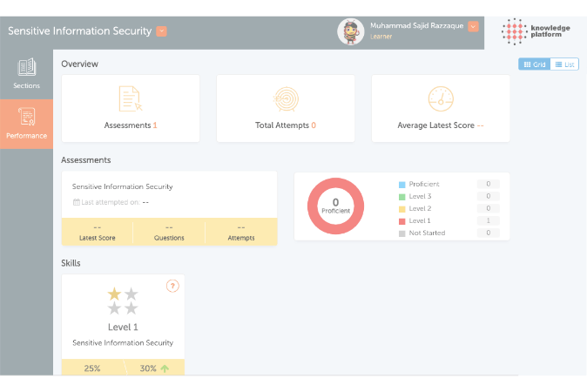Click the question mark help icon
Viewport: 587px width, 392px height.
pyautogui.click(x=172, y=286)
